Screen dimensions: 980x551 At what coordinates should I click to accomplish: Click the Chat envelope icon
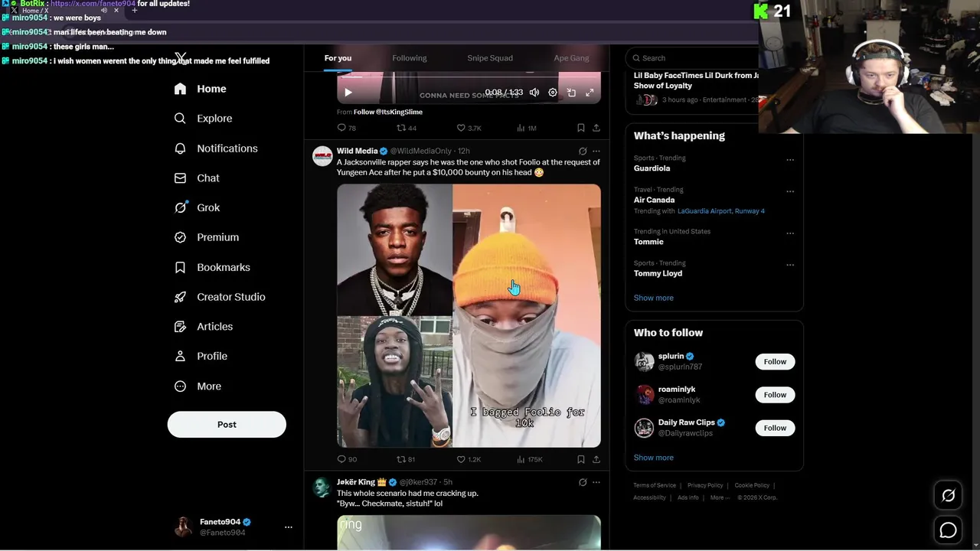coord(180,178)
